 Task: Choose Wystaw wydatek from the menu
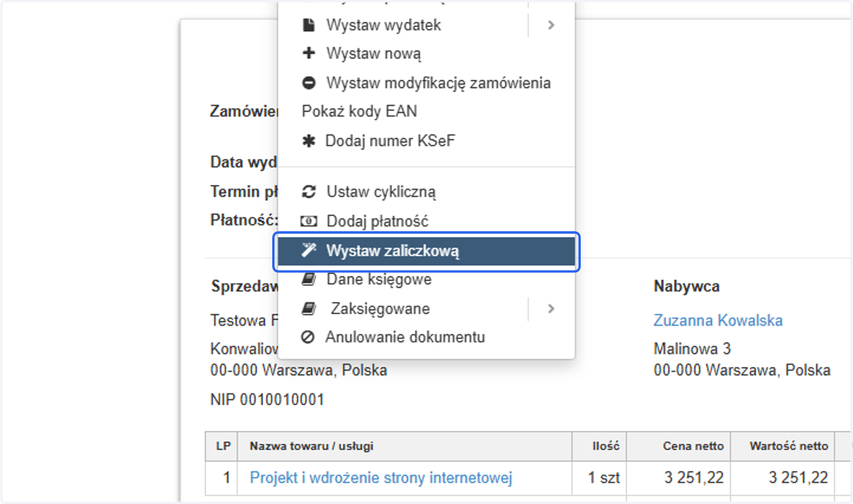click(384, 25)
